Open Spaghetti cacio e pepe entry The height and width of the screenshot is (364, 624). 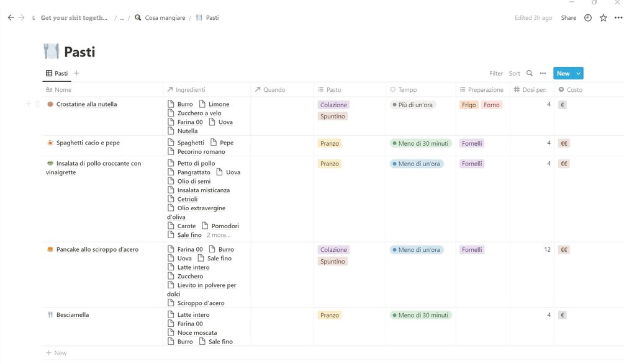pos(88,143)
